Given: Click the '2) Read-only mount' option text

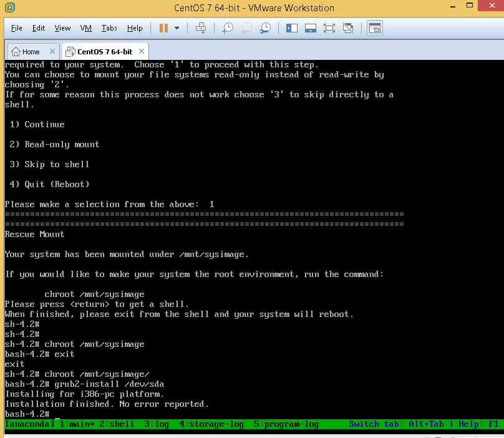Looking at the screenshot, I should [x=54, y=144].
